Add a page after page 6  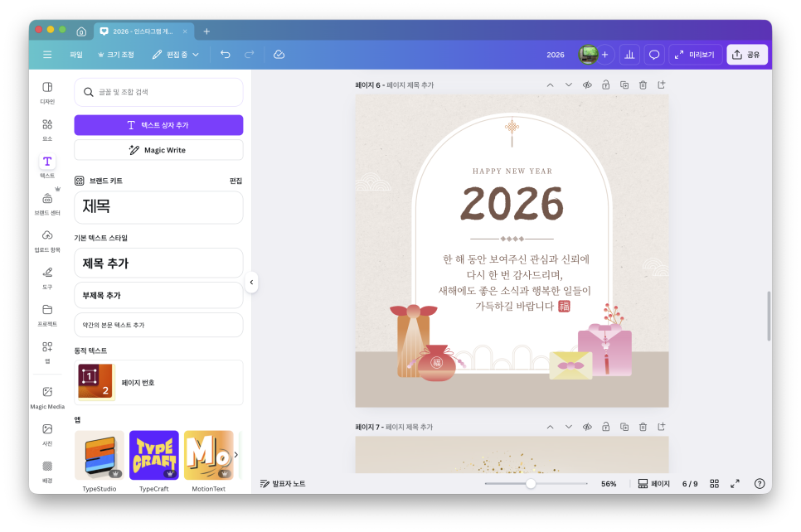coord(662,85)
